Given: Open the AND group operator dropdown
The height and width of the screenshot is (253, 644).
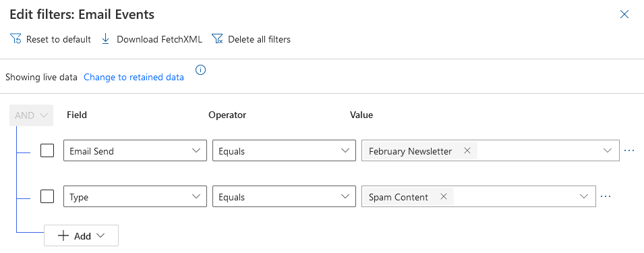Looking at the screenshot, I should (x=31, y=115).
